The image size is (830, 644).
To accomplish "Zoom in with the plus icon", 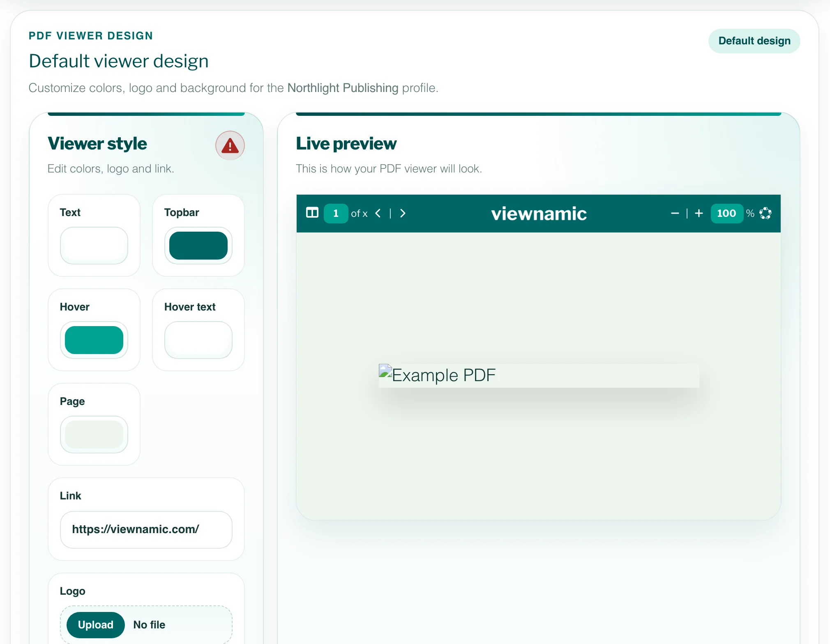I will coord(699,213).
